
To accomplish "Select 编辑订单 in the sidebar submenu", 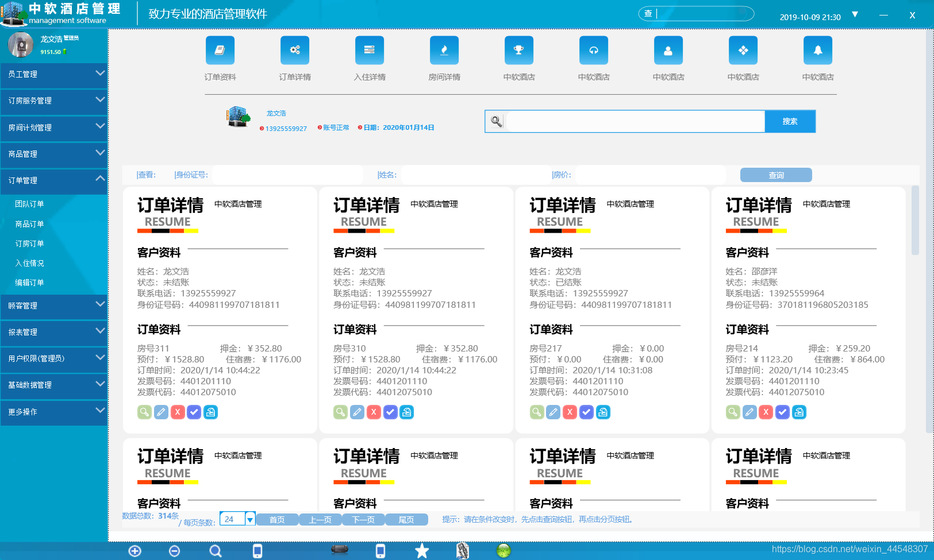I will pyautogui.click(x=30, y=283).
